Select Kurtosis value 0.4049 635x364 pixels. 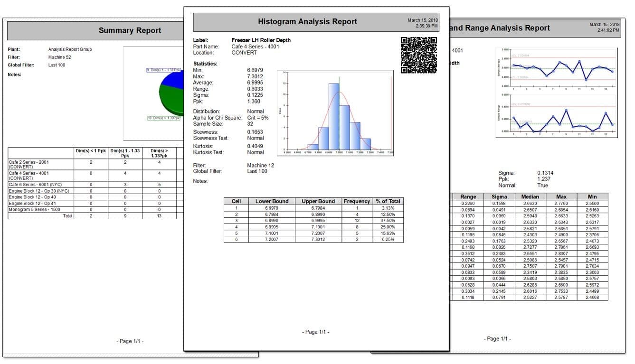click(x=255, y=146)
